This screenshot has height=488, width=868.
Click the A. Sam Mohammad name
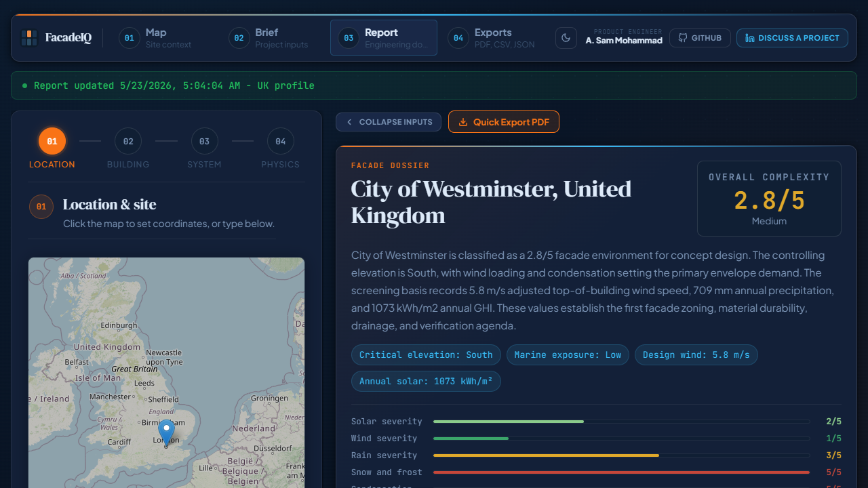coord(624,41)
